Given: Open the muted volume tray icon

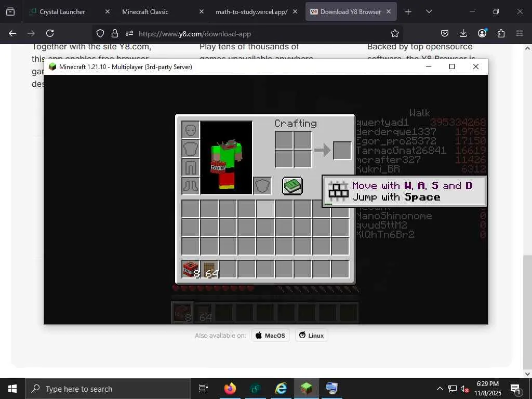Looking at the screenshot, I should pyautogui.click(x=464, y=389).
